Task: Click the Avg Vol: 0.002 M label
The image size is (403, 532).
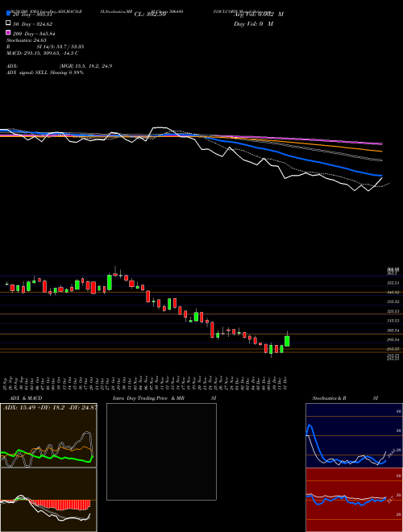Action: click(259, 15)
